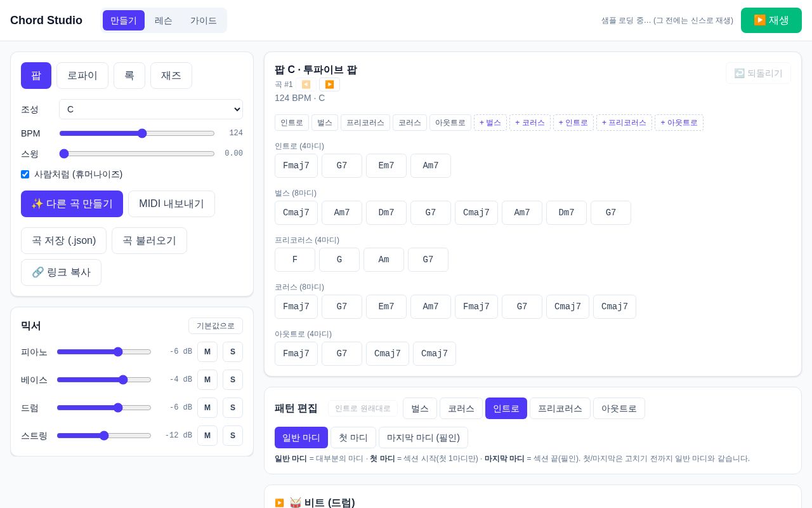
Task: Start playback with the 재생 button
Action: pos(771,20)
